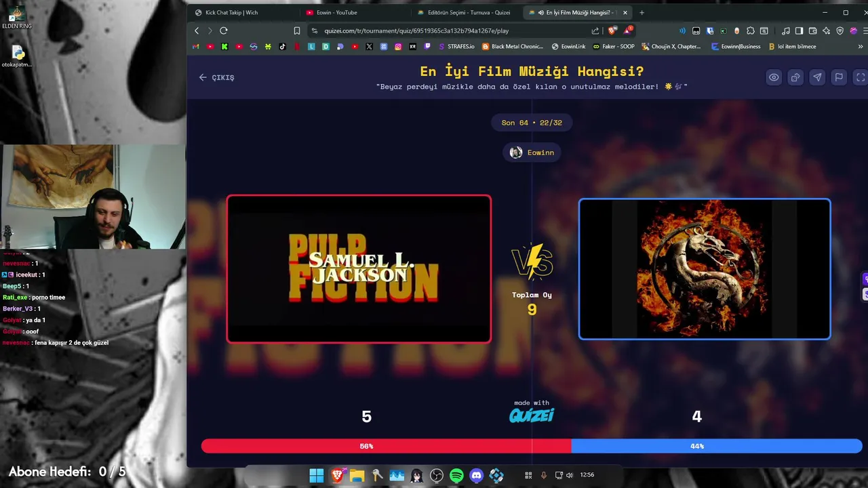Click the blue sound-wave extension icon
Image resolution: width=868 pixels, height=488 pixels.
point(682,30)
